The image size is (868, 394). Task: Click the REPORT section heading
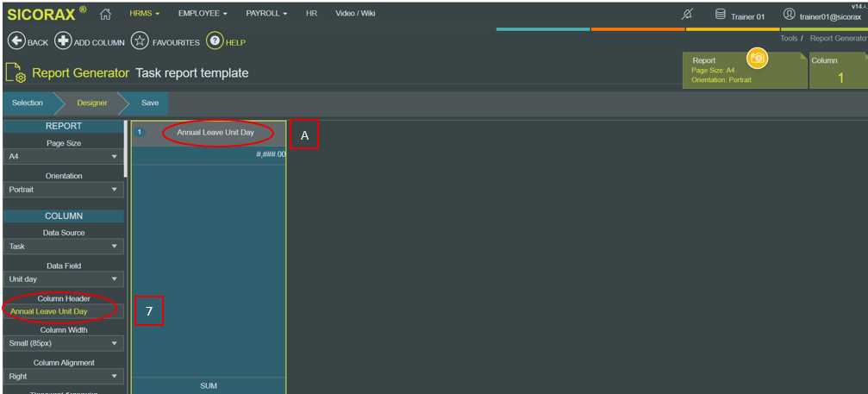64,126
